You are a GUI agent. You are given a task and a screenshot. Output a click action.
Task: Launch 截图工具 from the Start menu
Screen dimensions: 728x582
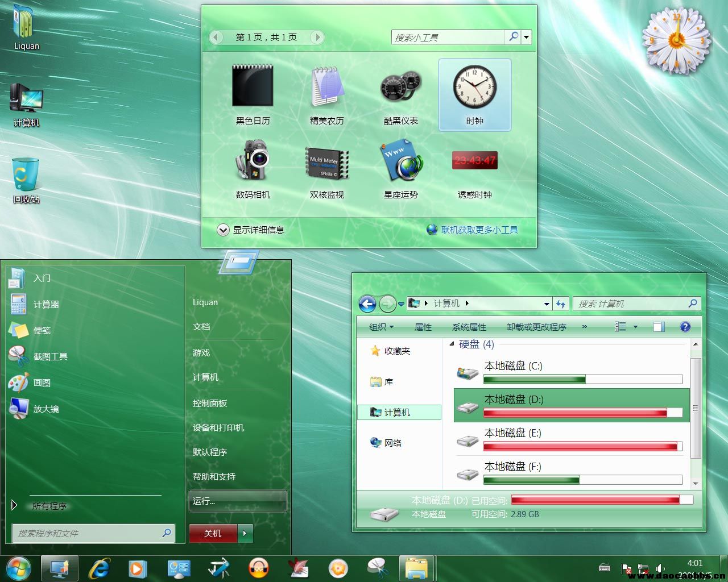(x=95, y=356)
